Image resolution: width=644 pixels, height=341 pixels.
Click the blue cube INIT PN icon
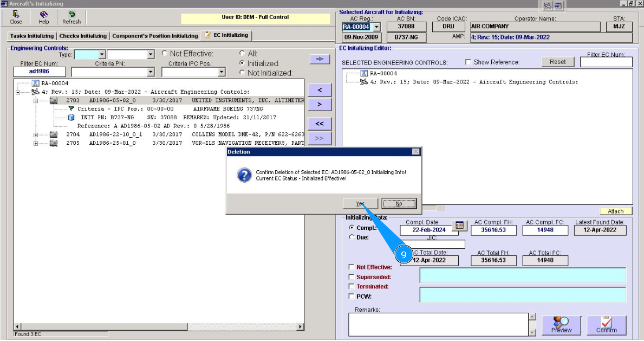click(71, 117)
